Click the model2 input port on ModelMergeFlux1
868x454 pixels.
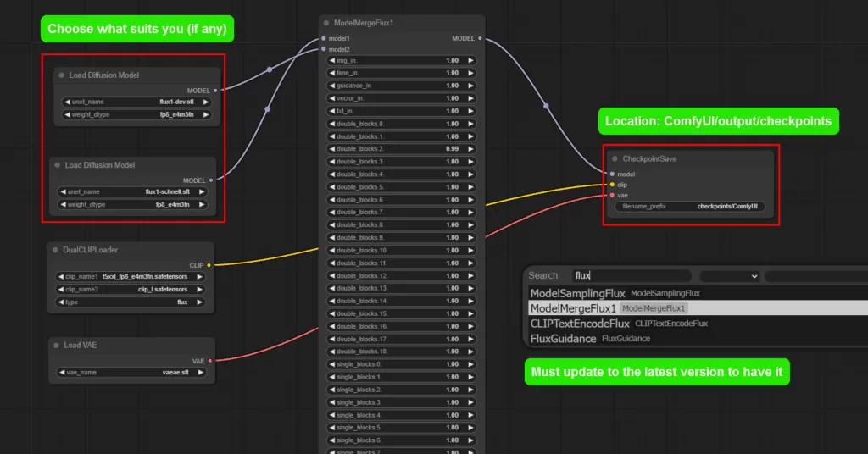tap(324, 49)
